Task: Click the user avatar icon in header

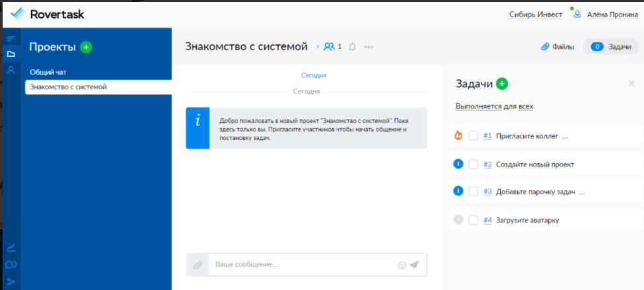Action: 577,15
